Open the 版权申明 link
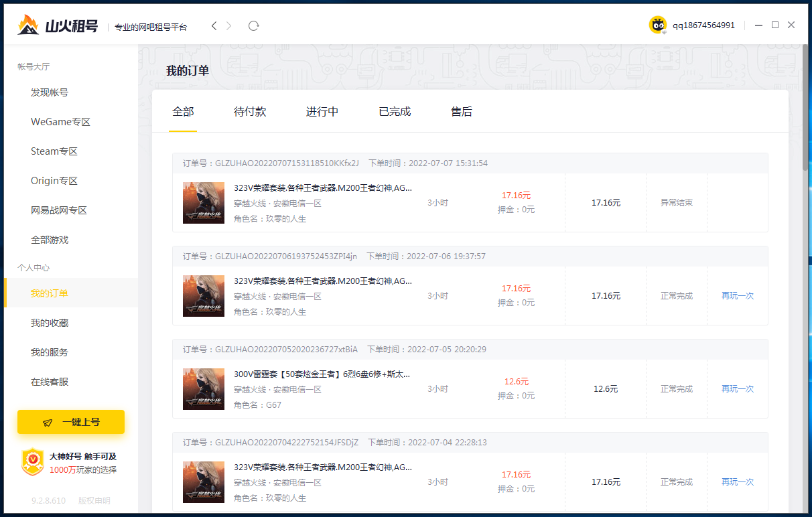The height and width of the screenshot is (517, 812). [94, 501]
